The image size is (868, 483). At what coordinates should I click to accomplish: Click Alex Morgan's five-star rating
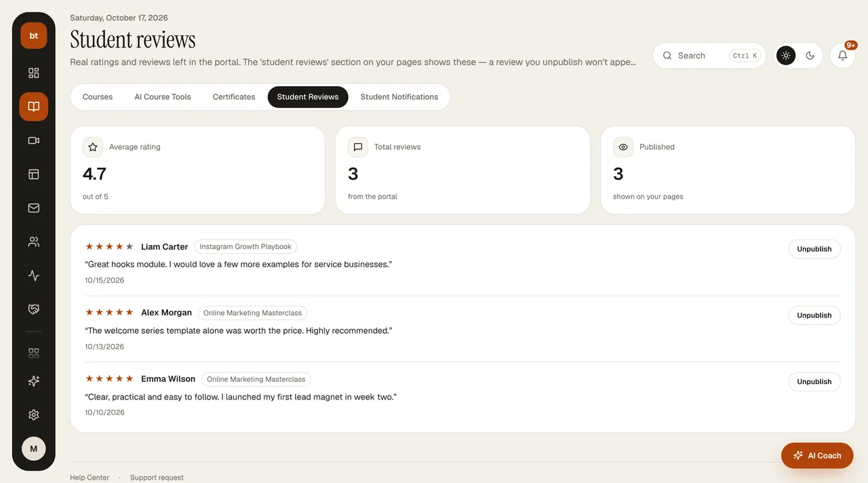pos(109,313)
